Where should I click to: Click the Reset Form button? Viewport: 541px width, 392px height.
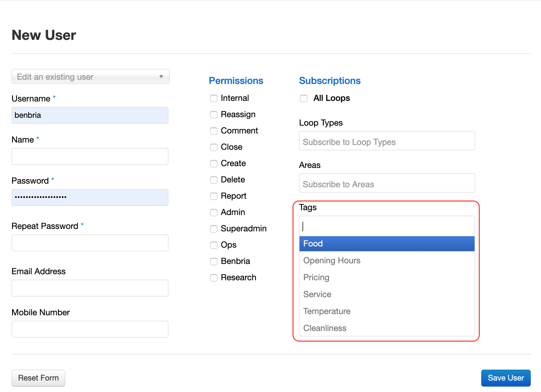coord(38,378)
